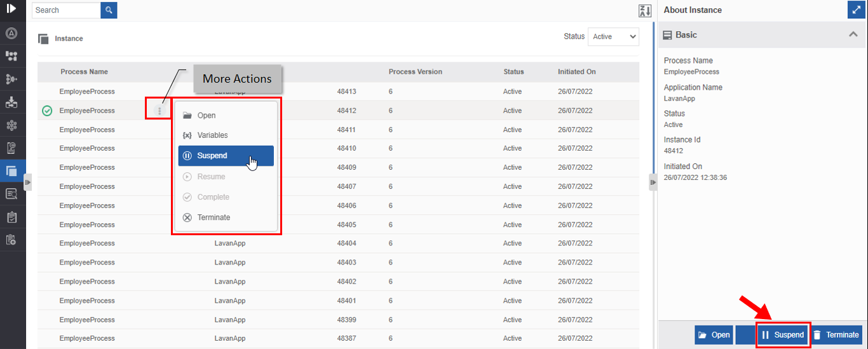Click EmployeeProcess value in About Instance panel
Screen dimensions: 868x349
[x=691, y=72]
